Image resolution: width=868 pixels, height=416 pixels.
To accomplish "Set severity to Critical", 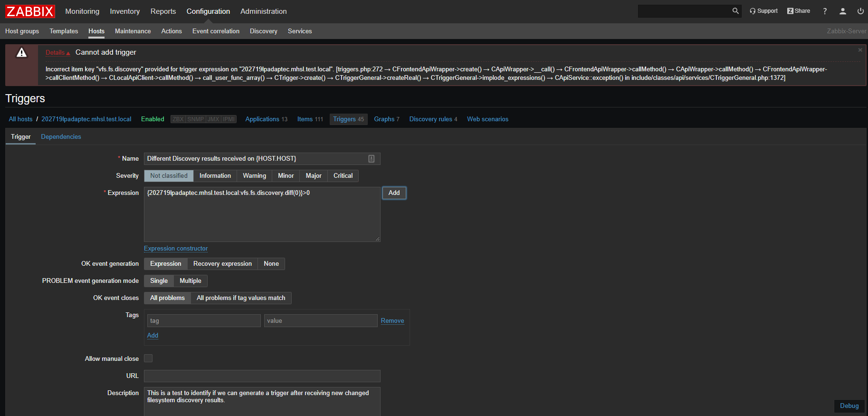I will [343, 176].
